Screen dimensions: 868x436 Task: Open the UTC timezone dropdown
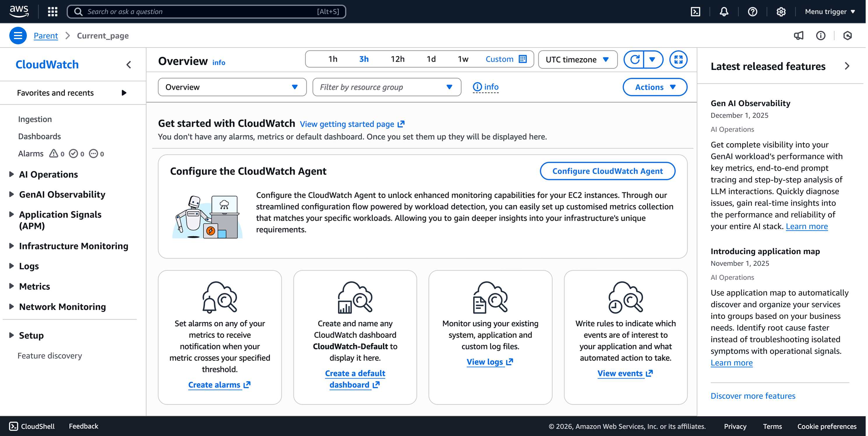(577, 60)
